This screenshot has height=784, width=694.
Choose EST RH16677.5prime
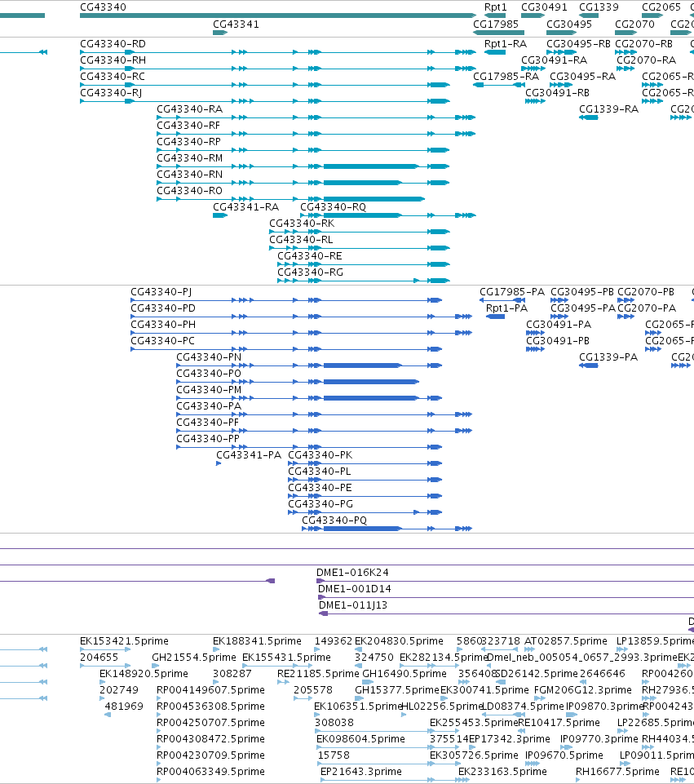pyautogui.click(x=617, y=772)
